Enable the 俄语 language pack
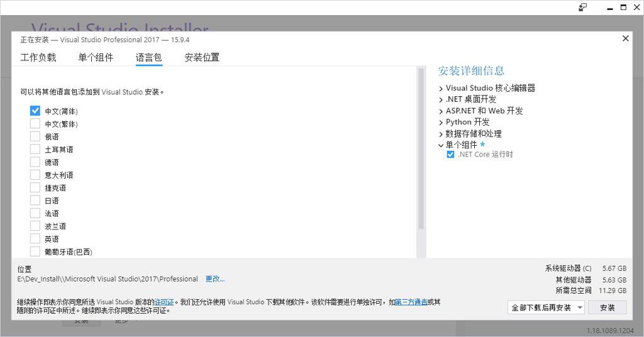This screenshot has width=644, height=337. (35, 136)
